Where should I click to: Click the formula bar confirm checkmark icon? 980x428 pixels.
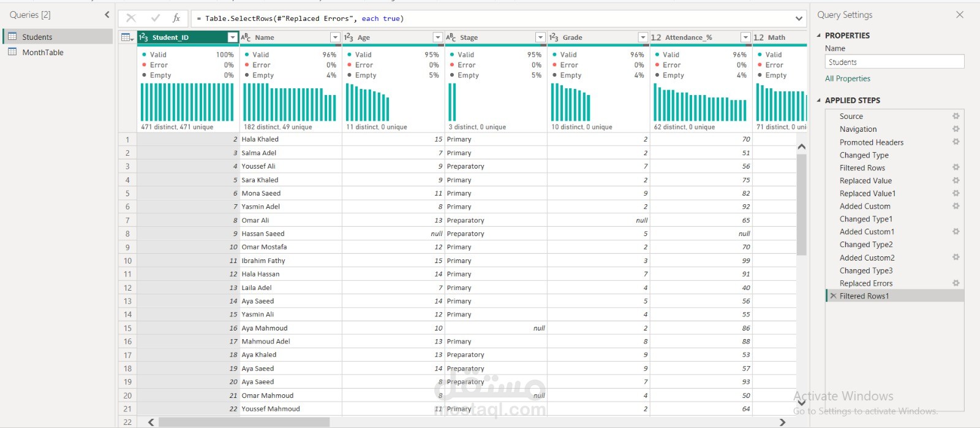[x=155, y=18]
